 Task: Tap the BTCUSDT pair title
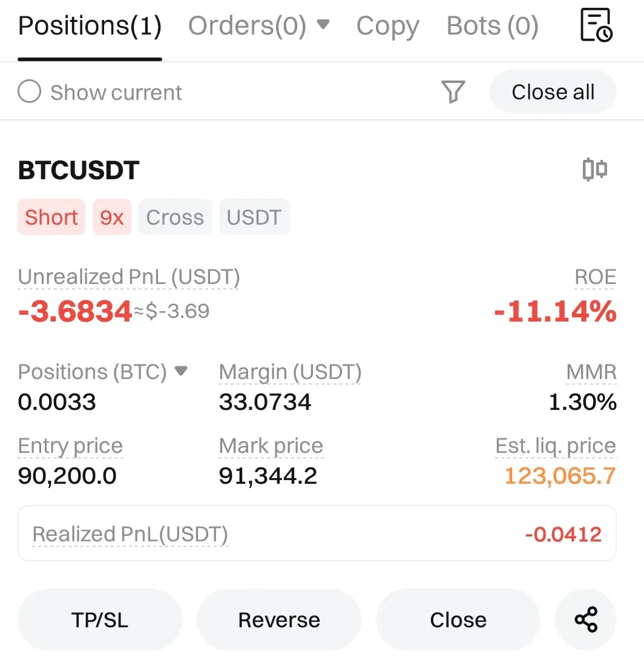pyautogui.click(x=79, y=170)
